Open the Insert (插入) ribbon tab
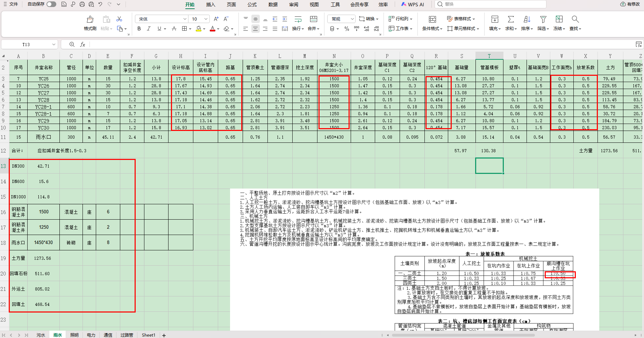This screenshot has height=338, width=644. point(210,5)
